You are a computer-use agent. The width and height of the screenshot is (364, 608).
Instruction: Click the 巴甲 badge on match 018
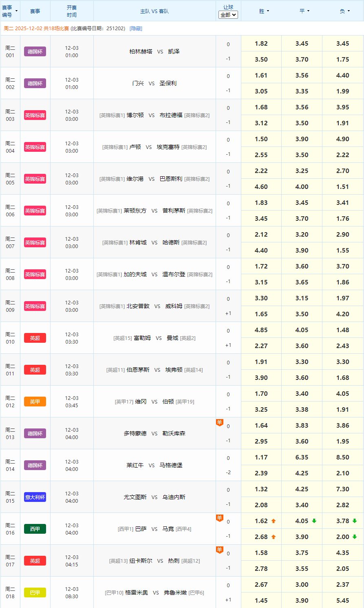coord(35,592)
